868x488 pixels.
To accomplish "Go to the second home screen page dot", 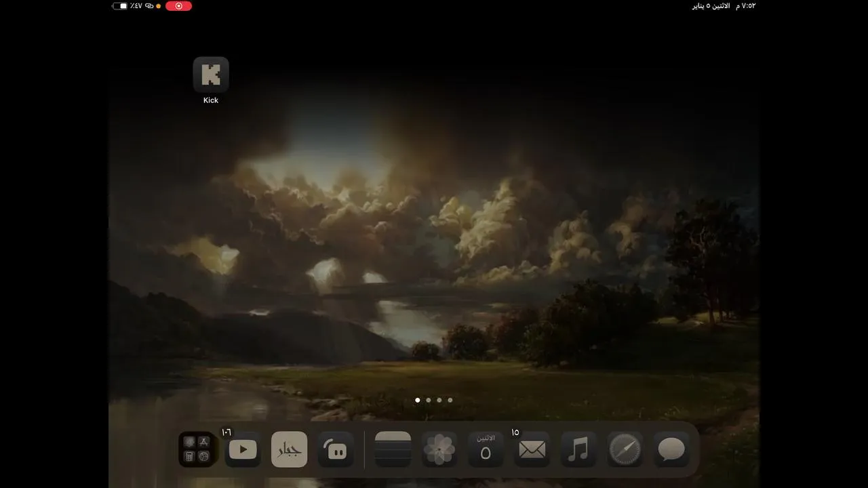I will coord(428,400).
